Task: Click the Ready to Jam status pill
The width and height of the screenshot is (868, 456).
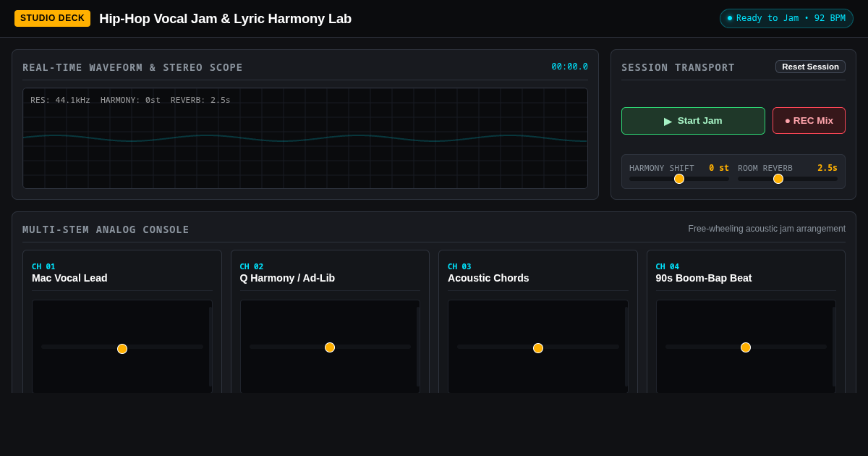Action: 786,18
